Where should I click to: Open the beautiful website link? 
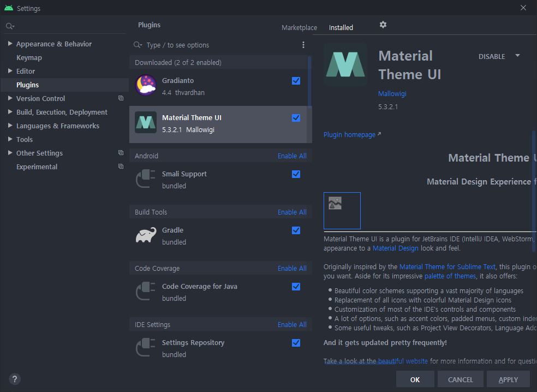click(403, 361)
